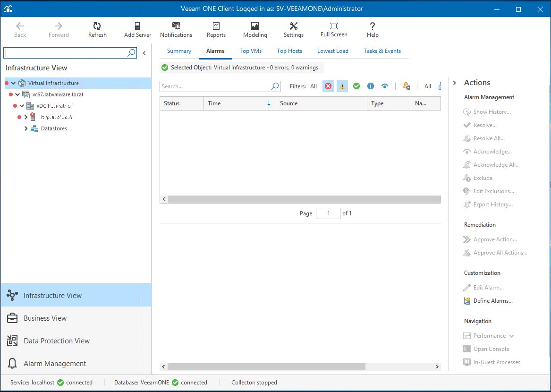Switch to Data Protection View
This screenshot has width=551, height=392.
(76, 341)
